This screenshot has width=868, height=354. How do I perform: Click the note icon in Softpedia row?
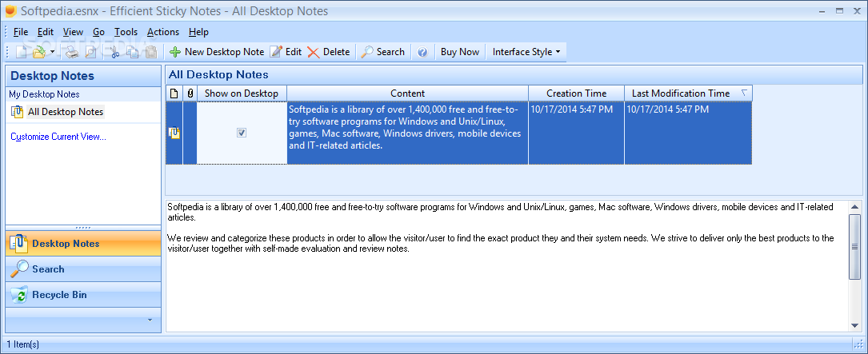pyautogui.click(x=174, y=133)
